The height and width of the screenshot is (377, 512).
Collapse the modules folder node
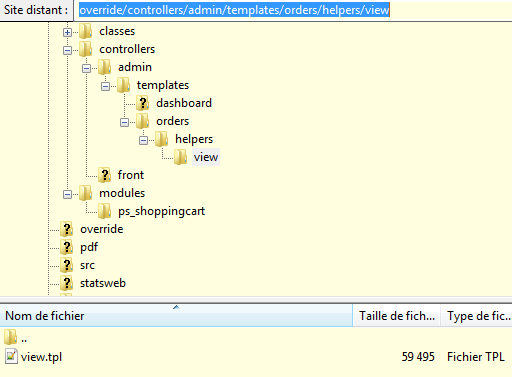click(67, 194)
